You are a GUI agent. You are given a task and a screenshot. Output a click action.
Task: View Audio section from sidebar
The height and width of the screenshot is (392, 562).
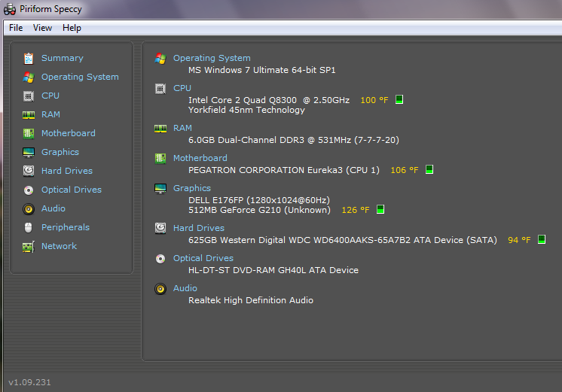pyautogui.click(x=53, y=208)
